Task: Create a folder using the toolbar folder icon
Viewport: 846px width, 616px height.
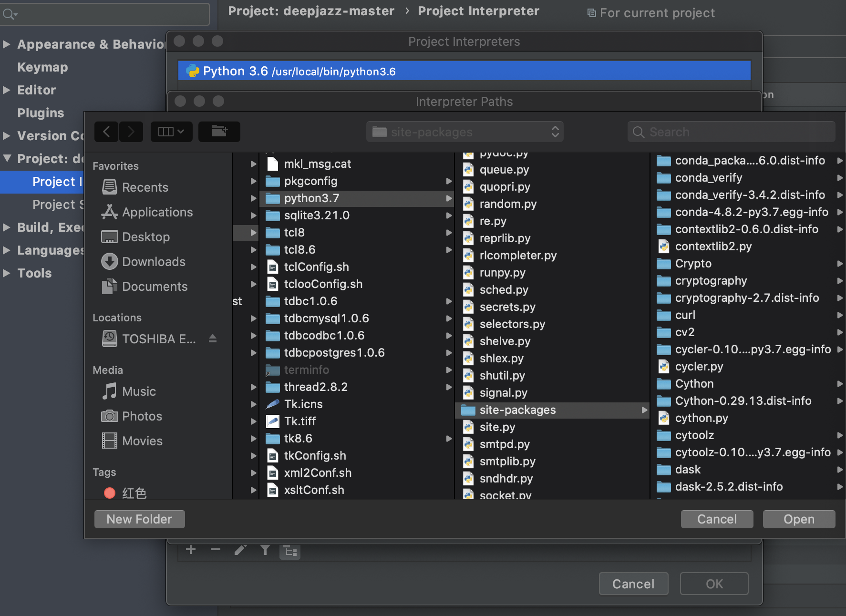Action: [x=219, y=132]
